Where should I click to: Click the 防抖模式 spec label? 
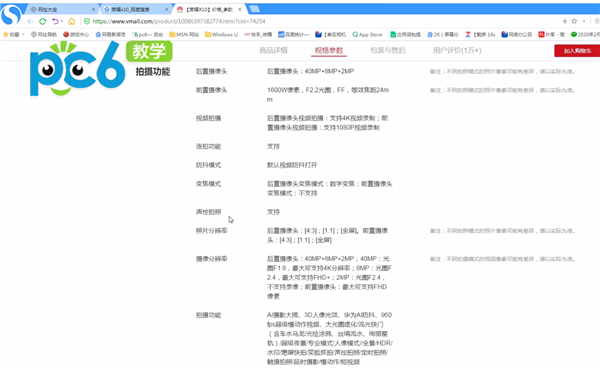(208, 165)
